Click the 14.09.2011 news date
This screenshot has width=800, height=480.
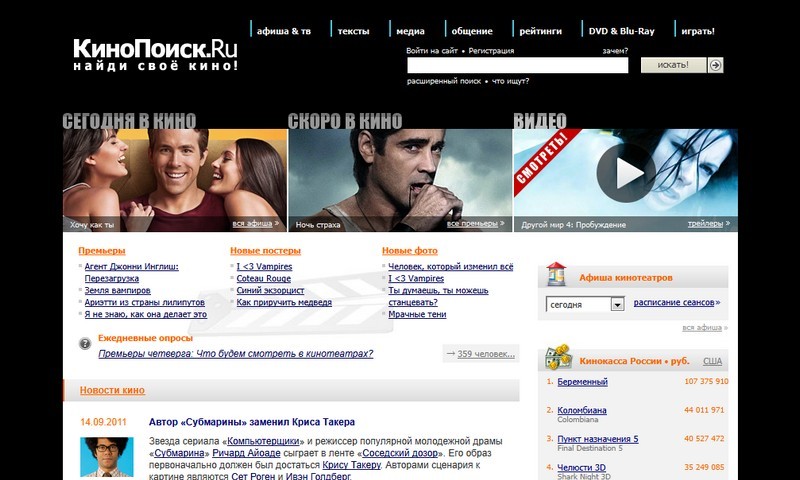tap(103, 422)
